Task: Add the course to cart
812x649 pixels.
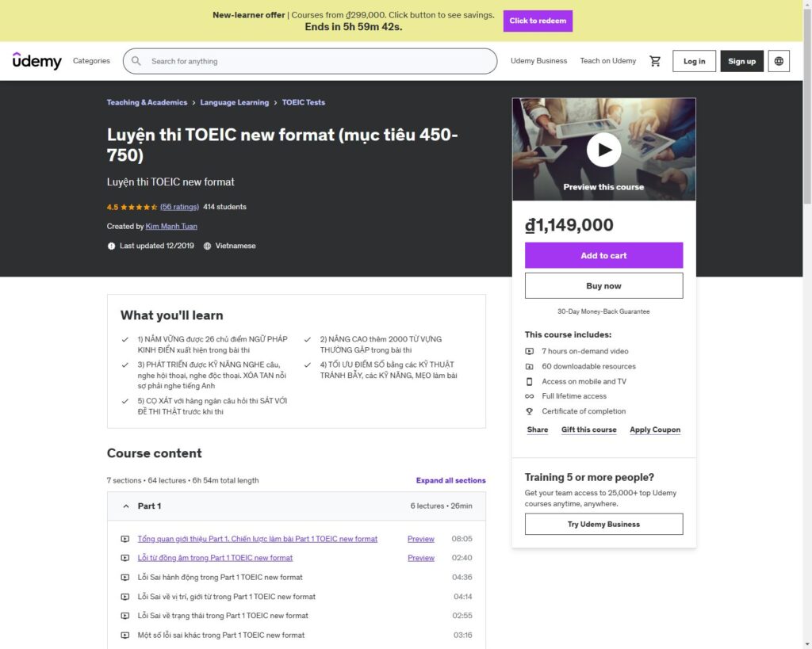Action: (603, 256)
